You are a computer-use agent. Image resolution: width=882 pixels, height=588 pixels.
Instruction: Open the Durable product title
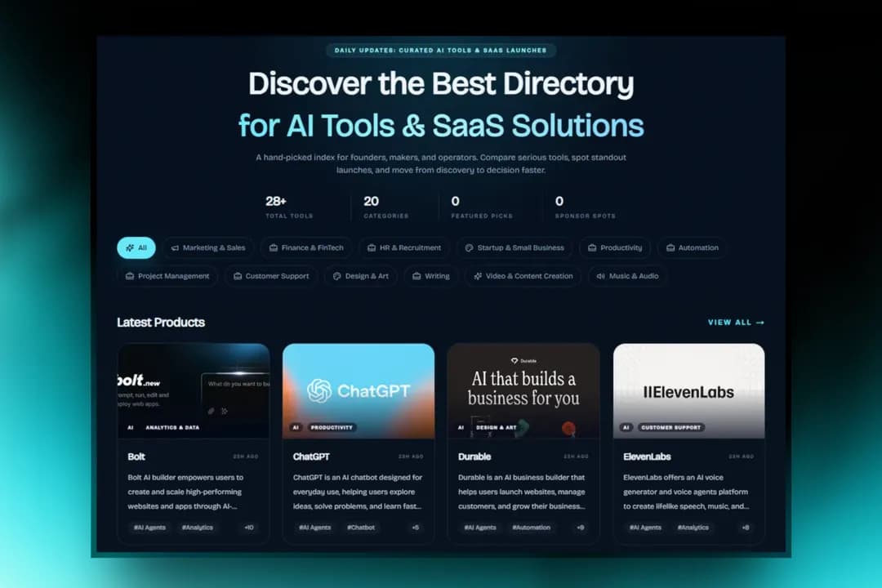[474, 457]
